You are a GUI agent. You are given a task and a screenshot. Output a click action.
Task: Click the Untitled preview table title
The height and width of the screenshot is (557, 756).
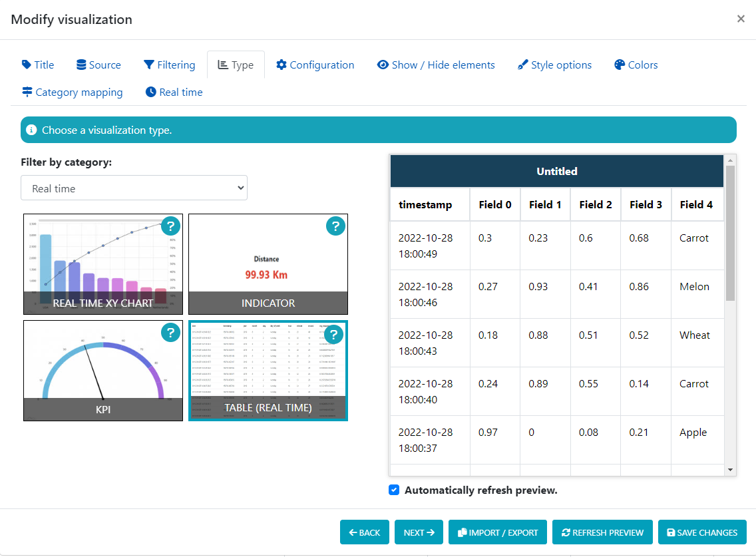pos(557,171)
